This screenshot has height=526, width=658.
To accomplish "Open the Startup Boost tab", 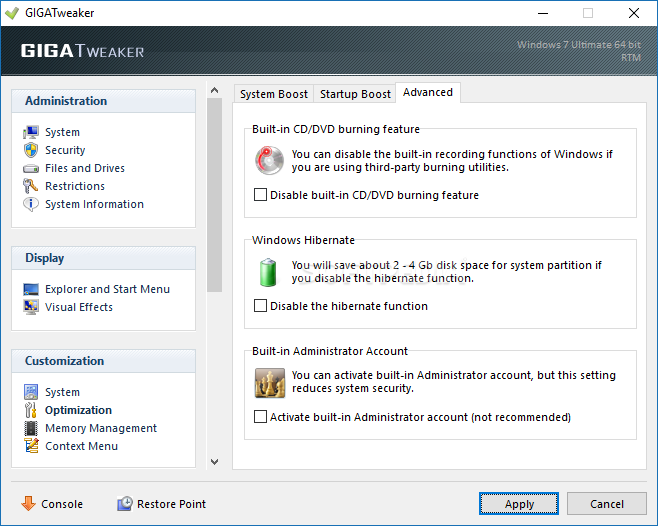I will pos(355,94).
